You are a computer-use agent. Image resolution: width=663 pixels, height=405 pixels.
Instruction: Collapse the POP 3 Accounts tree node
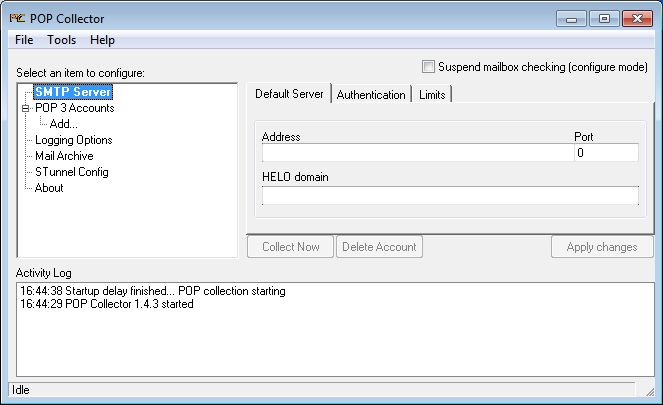click(x=26, y=108)
